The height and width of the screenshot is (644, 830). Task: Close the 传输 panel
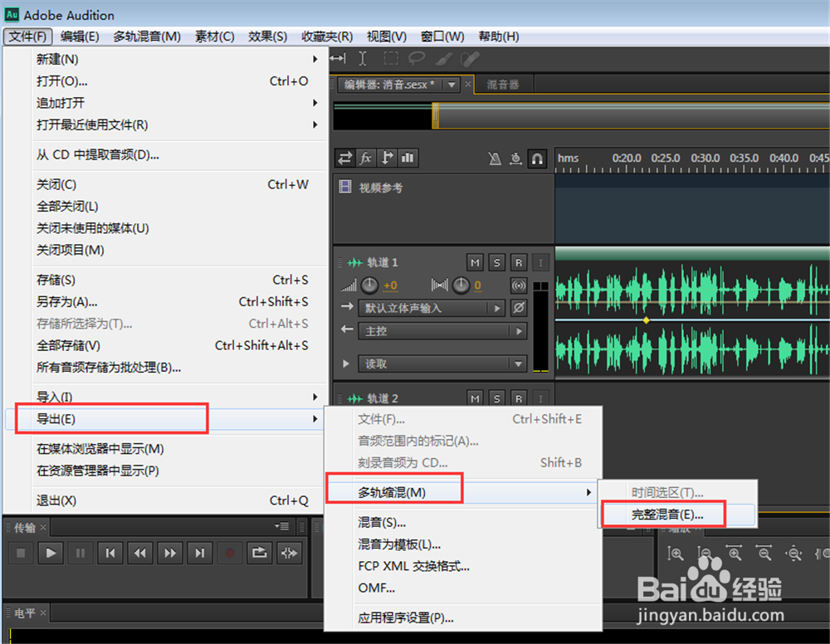pos(43,527)
